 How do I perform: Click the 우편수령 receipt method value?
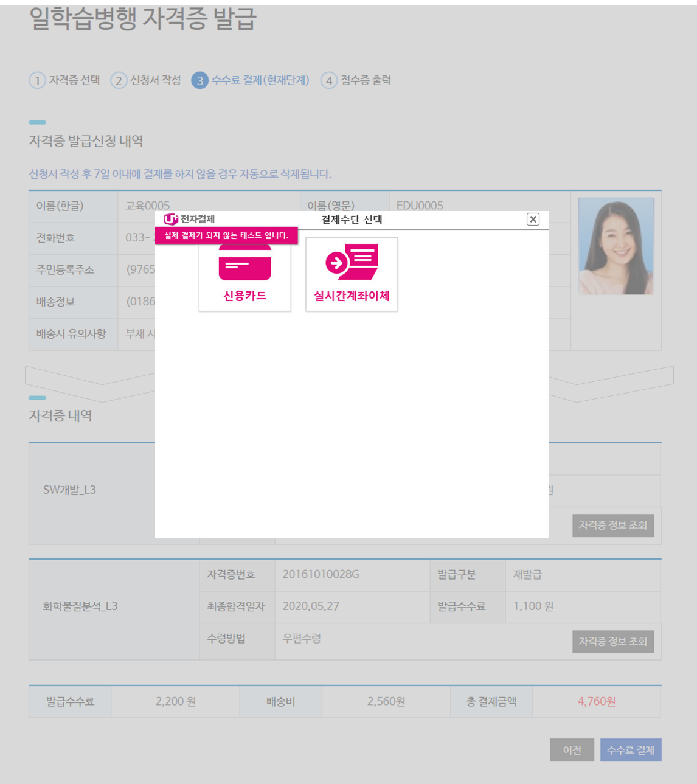coord(302,639)
